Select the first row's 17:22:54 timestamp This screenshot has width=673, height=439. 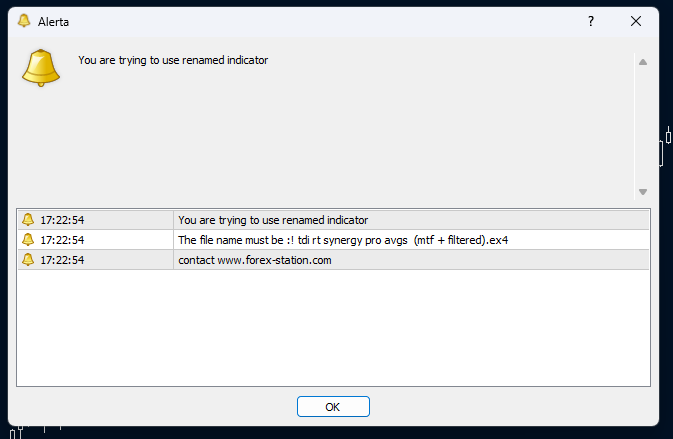[x=62, y=220]
